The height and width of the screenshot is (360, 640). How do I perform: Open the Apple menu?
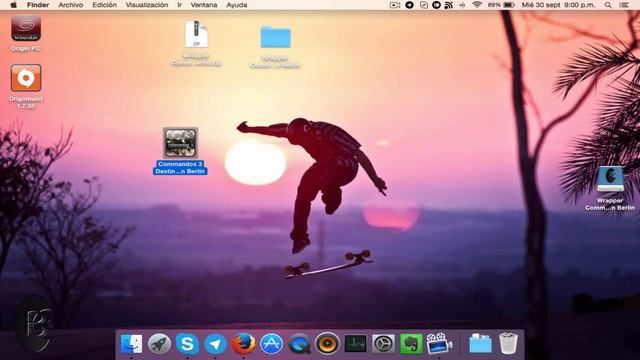(x=13, y=5)
